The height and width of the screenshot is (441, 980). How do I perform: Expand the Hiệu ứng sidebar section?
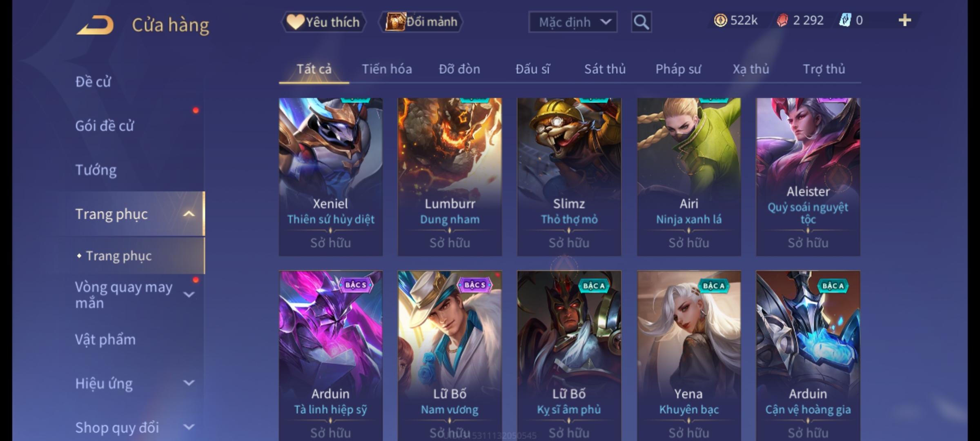[x=189, y=383]
